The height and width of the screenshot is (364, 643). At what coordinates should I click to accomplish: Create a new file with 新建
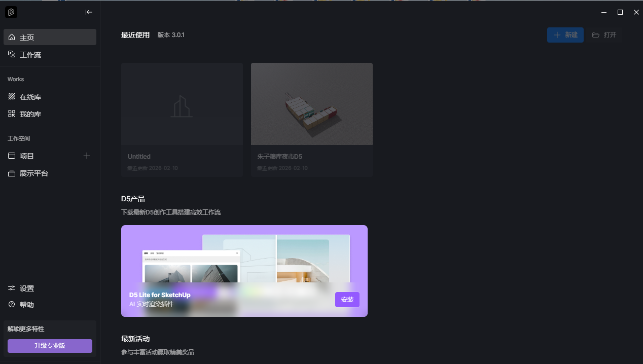pos(565,35)
